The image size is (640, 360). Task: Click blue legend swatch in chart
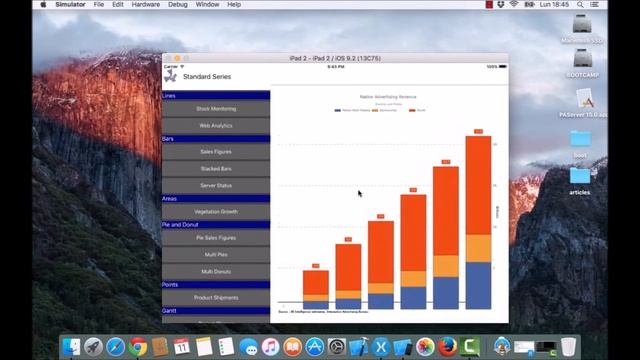pyautogui.click(x=338, y=111)
